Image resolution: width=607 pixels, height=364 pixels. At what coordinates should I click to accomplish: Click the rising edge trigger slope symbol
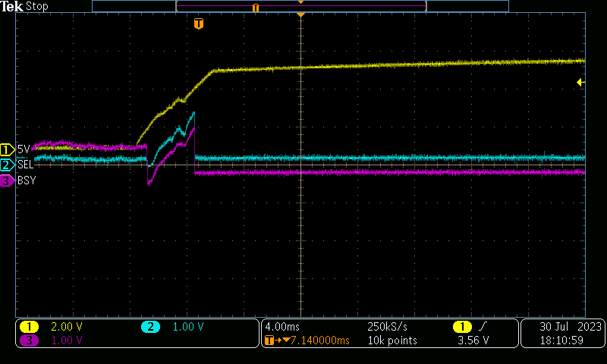(482, 327)
